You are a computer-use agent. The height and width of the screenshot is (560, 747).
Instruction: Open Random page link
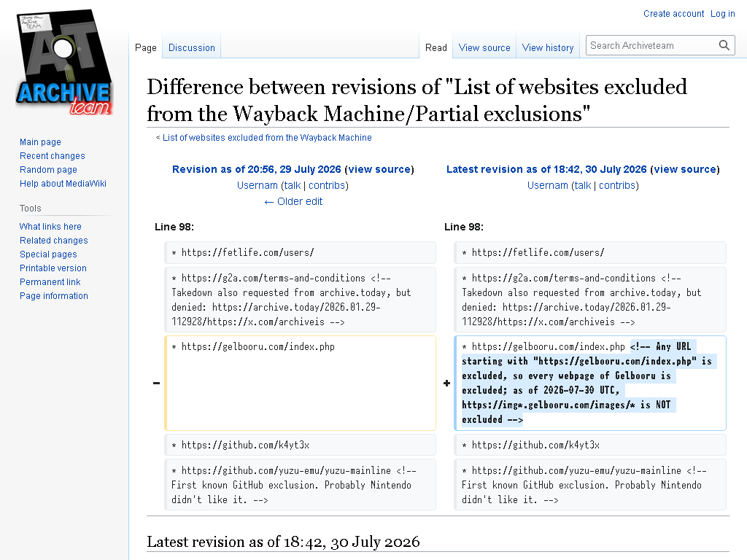[x=48, y=169]
